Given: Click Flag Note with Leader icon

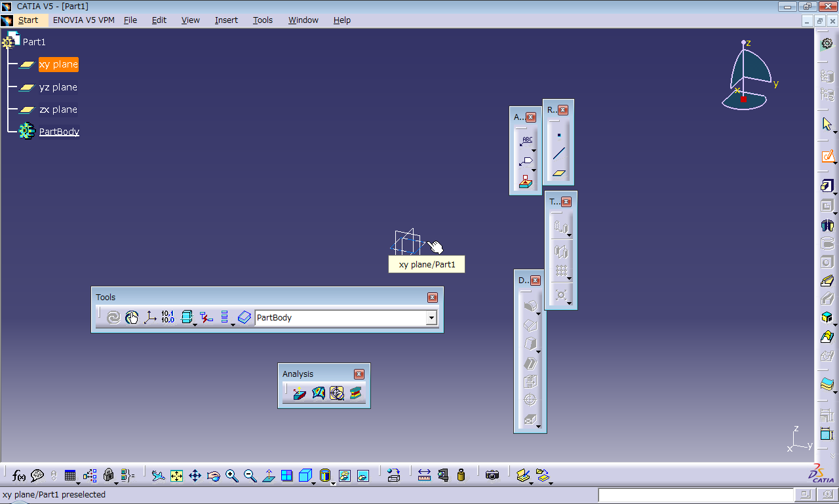Looking at the screenshot, I should [526, 161].
